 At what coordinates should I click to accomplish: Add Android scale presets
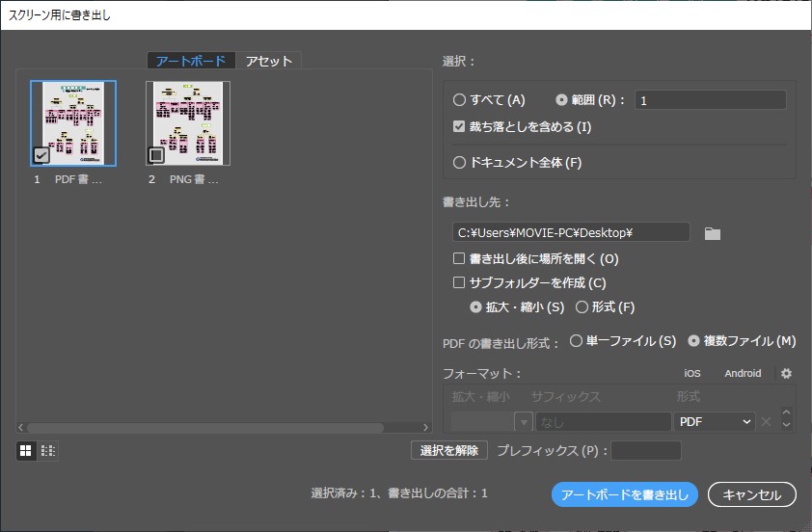(x=743, y=374)
